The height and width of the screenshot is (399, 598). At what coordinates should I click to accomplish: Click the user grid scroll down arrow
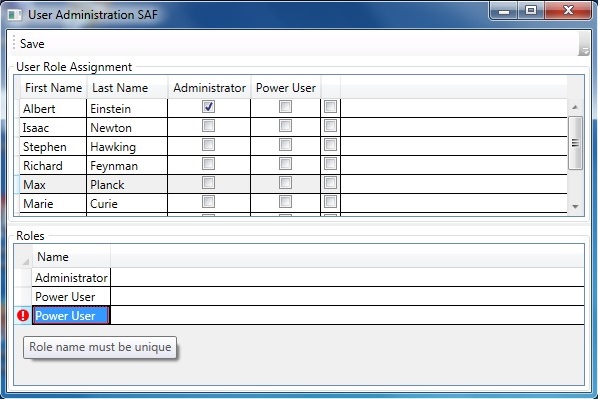coord(575,206)
